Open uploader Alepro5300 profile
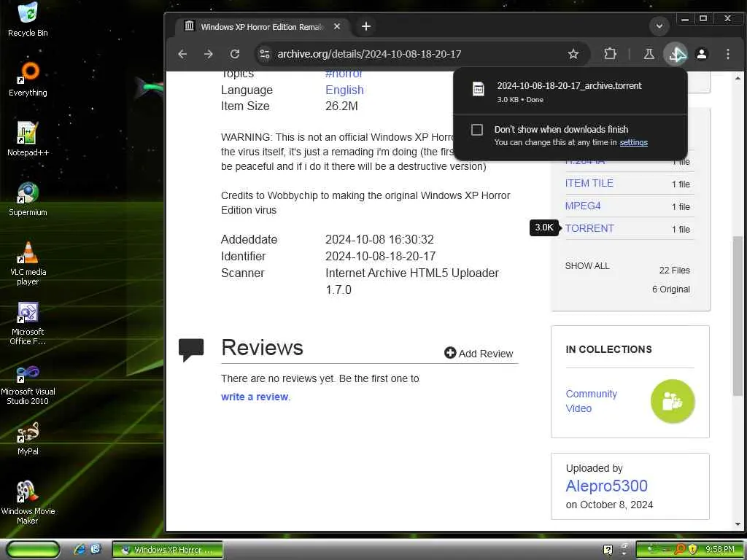Viewport: 747px width, 560px height. click(606, 486)
